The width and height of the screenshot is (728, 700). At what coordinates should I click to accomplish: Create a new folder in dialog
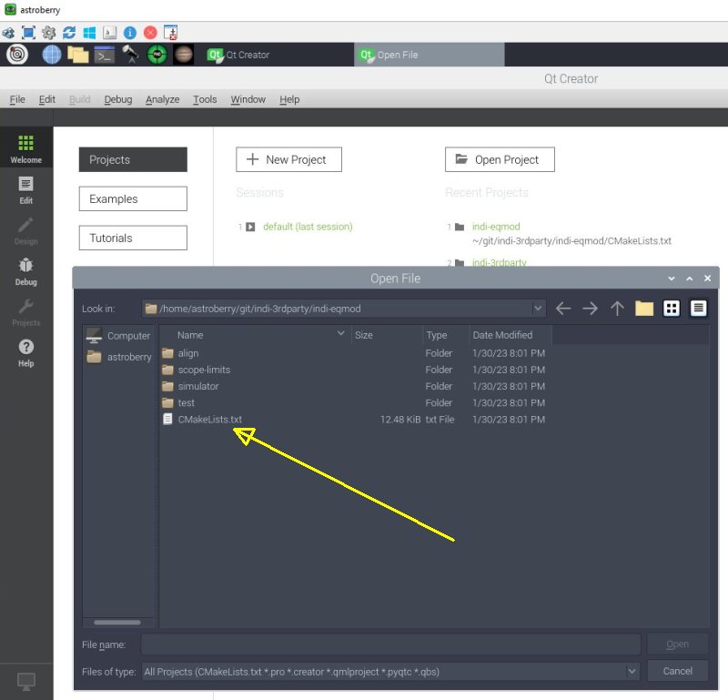(644, 309)
